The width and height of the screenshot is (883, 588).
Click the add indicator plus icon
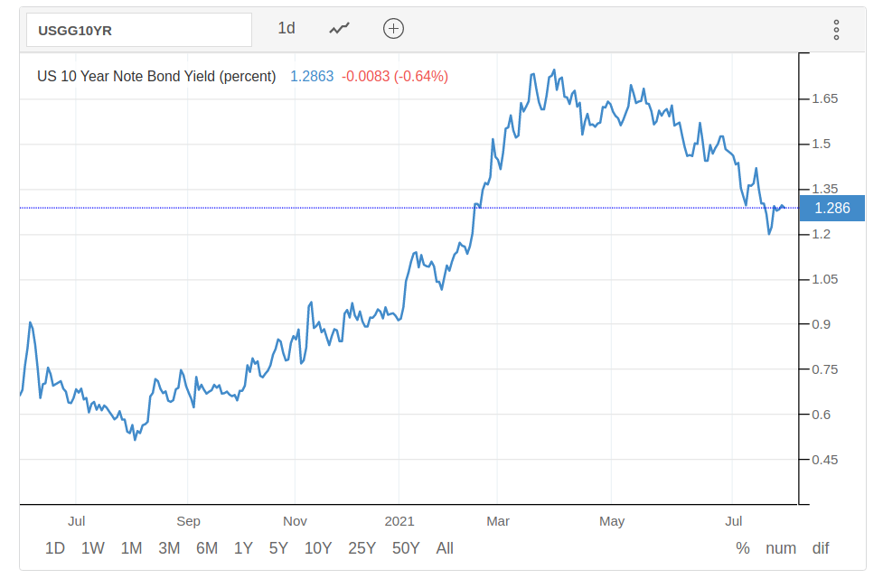coord(393,29)
